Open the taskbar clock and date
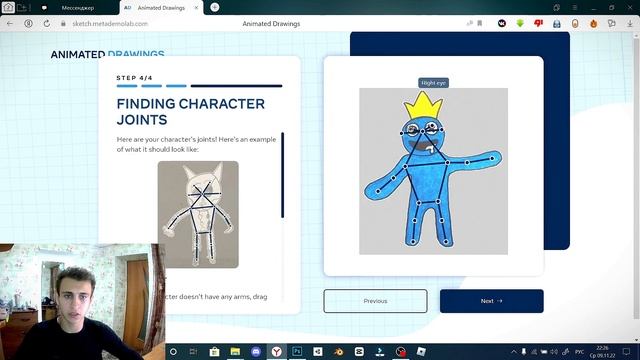Image resolution: width=640 pixels, height=360 pixels. [602, 351]
